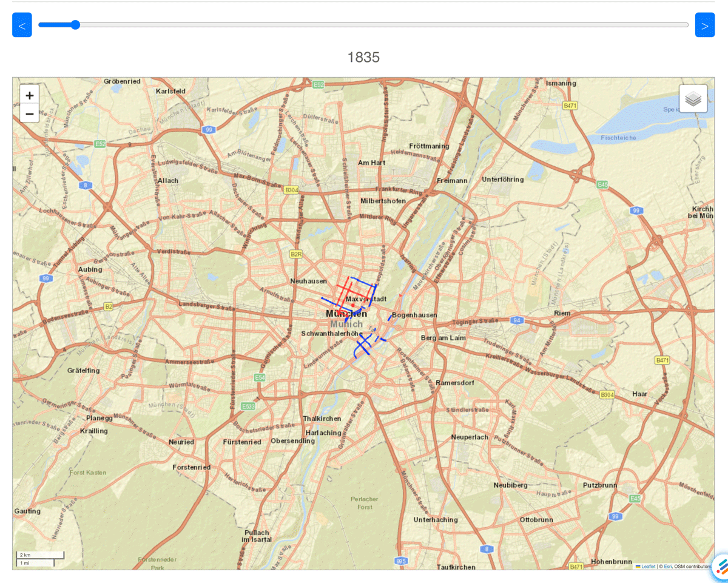The height and width of the screenshot is (583, 728).
Task: Click the previous year arrow button
Action: point(22,25)
